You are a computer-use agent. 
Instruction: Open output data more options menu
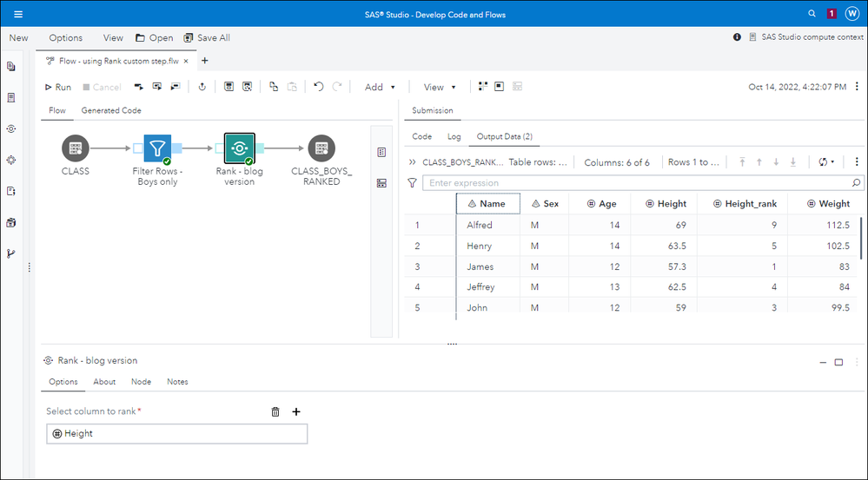pyautogui.click(x=857, y=162)
